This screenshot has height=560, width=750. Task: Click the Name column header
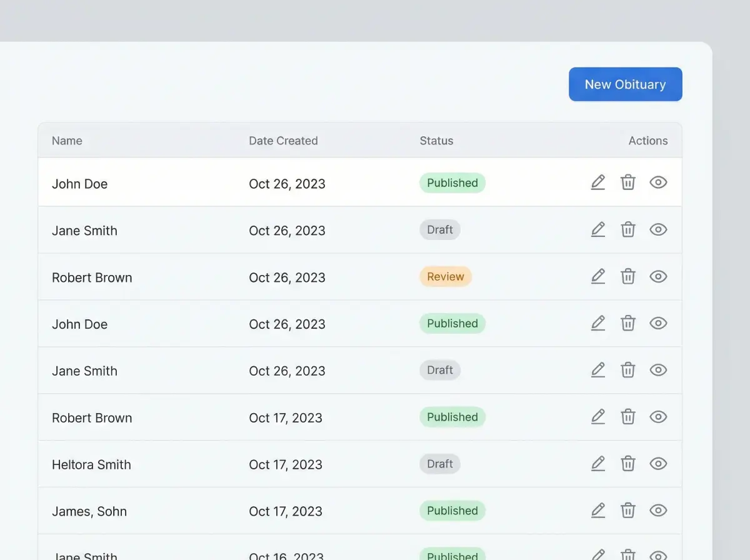67,141
